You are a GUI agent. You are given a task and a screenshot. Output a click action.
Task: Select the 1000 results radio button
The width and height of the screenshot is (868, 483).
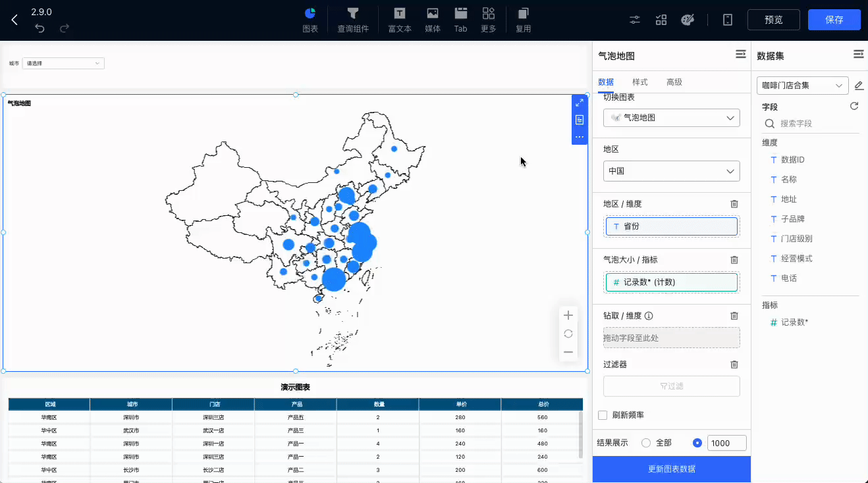coord(697,443)
